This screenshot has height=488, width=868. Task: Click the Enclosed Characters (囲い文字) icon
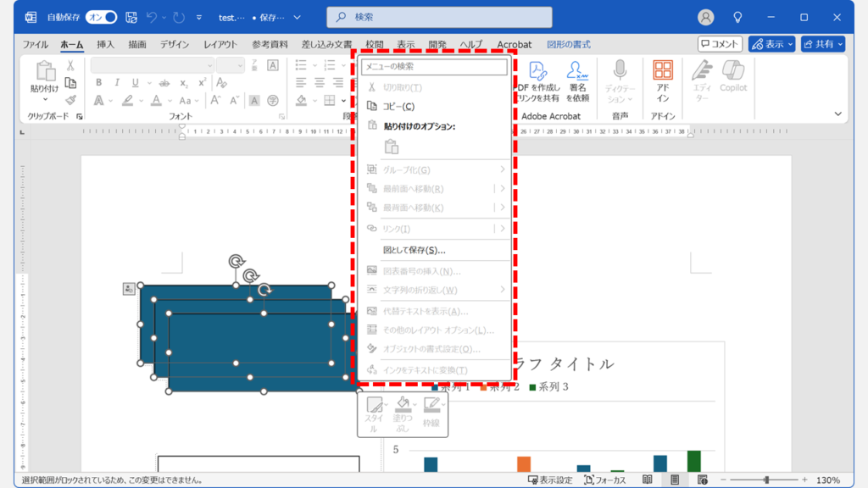click(272, 100)
